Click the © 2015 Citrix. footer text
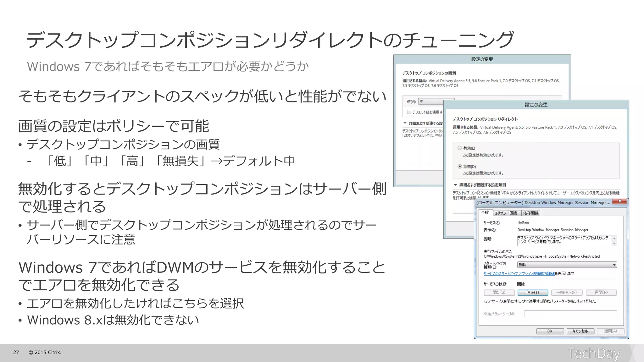The height and width of the screenshot is (362, 644). 45,353
